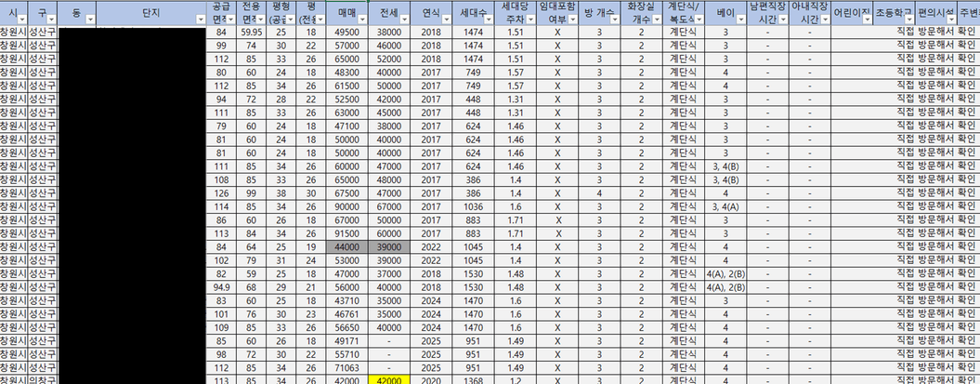Image resolution: width=980 pixels, height=384 pixels.
Task: Open the 아내직장 시간 filter dropdown
Action: pyautogui.click(x=824, y=20)
